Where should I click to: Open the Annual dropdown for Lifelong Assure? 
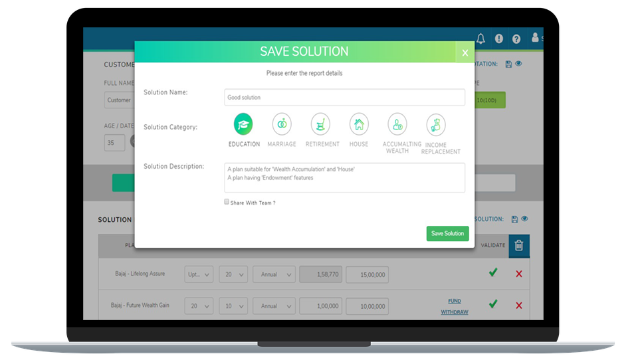coord(274,274)
